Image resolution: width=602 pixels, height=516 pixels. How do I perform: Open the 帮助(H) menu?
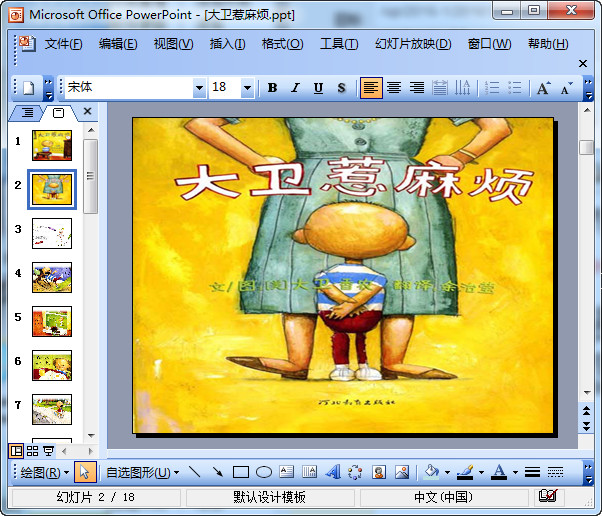click(x=548, y=44)
